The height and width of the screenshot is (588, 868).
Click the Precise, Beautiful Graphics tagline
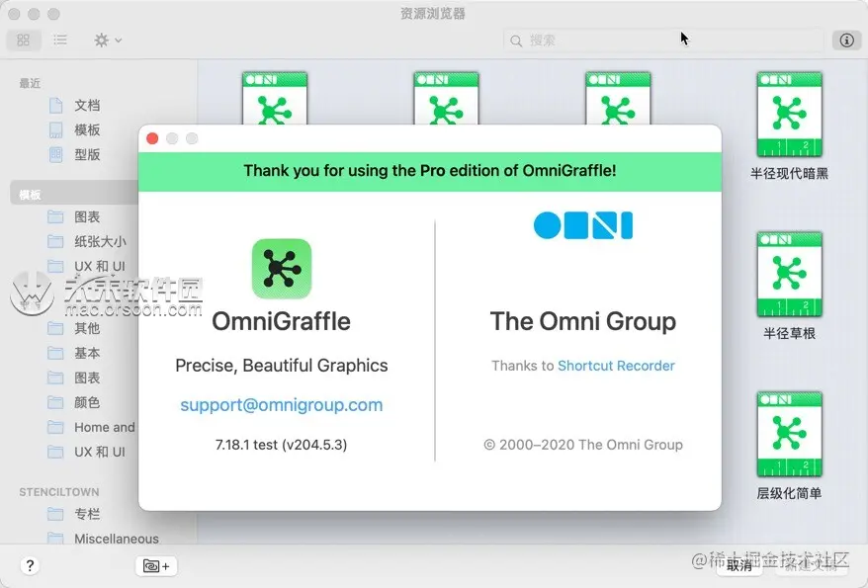click(x=281, y=366)
